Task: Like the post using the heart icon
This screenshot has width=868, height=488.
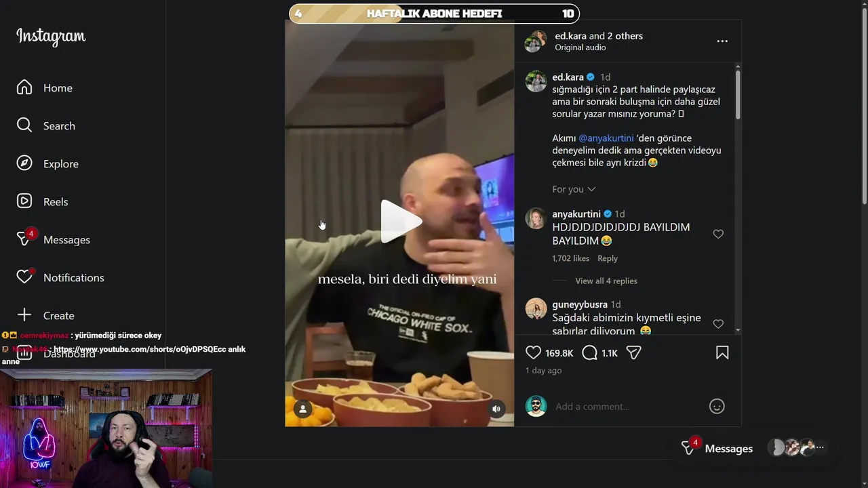Action: point(534,353)
